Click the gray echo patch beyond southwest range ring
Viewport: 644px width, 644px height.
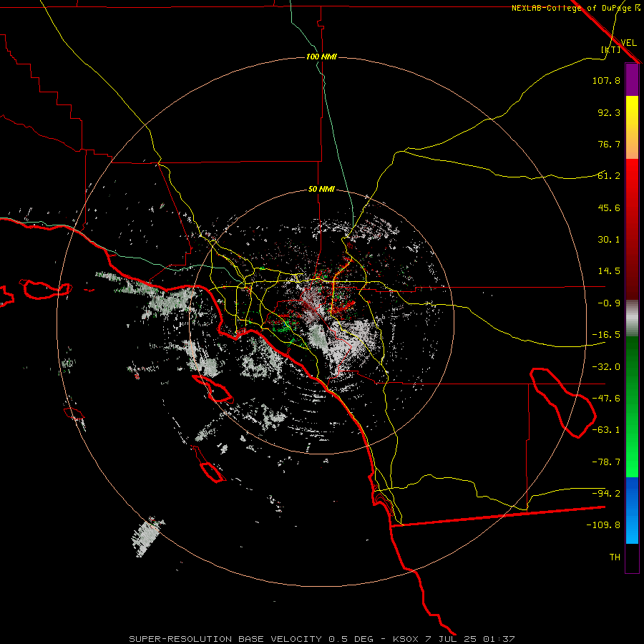pyautogui.click(x=147, y=537)
